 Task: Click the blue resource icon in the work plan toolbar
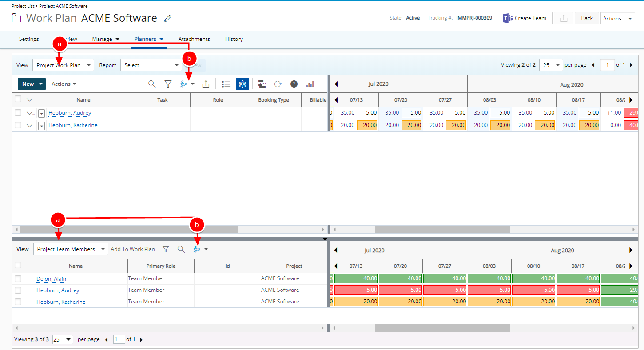coord(184,84)
